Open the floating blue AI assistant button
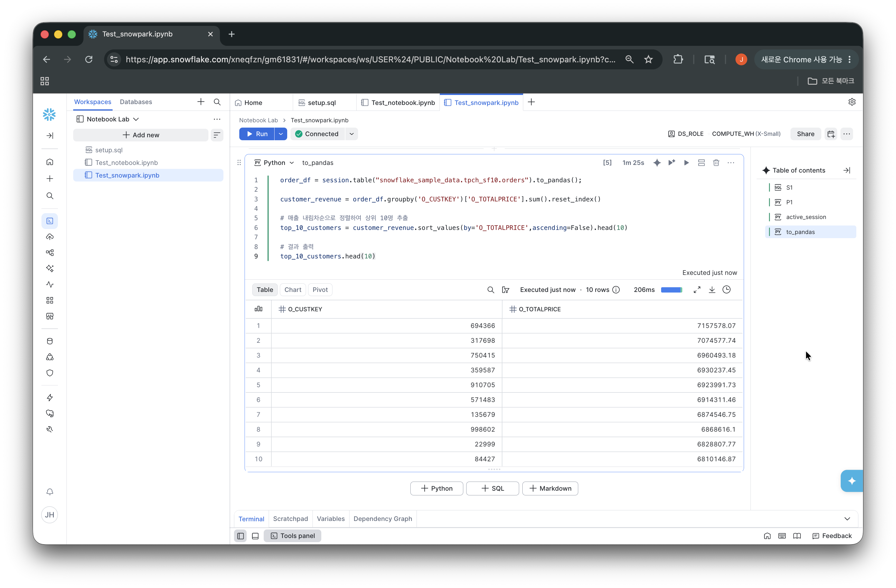This screenshot has height=588, width=896. pyautogui.click(x=852, y=481)
